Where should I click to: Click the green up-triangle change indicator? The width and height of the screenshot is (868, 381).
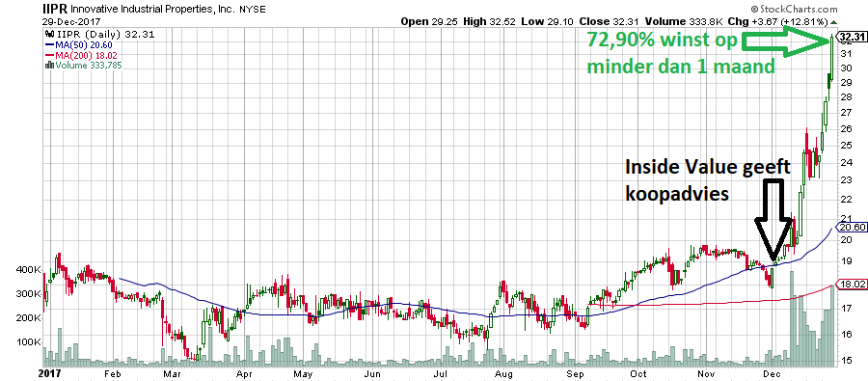click(833, 22)
